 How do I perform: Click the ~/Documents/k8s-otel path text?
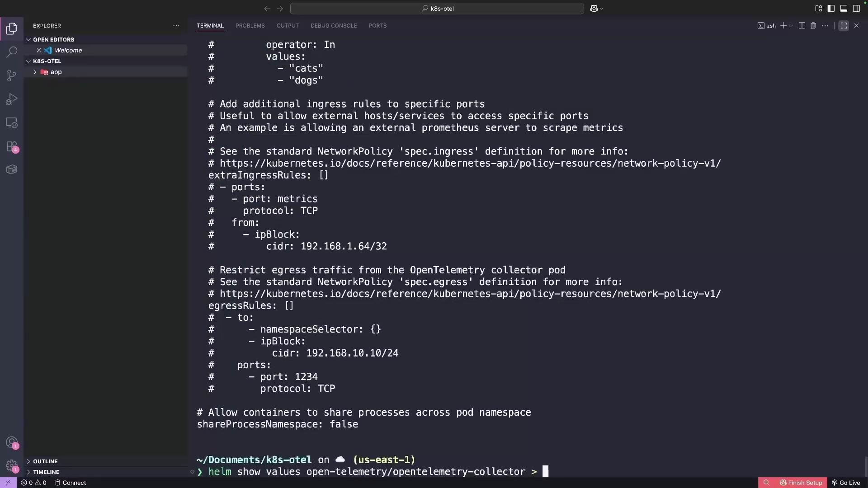click(254, 460)
